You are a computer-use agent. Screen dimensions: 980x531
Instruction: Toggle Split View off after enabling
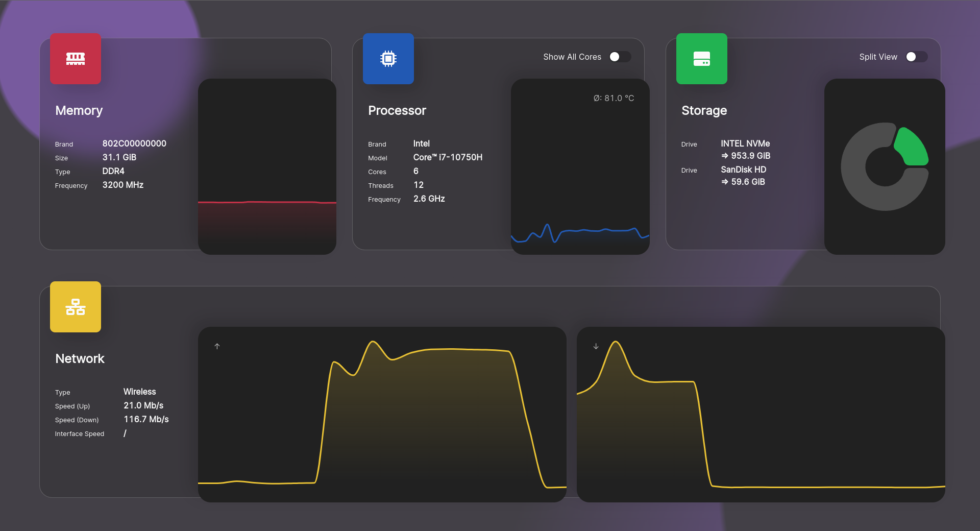point(916,57)
